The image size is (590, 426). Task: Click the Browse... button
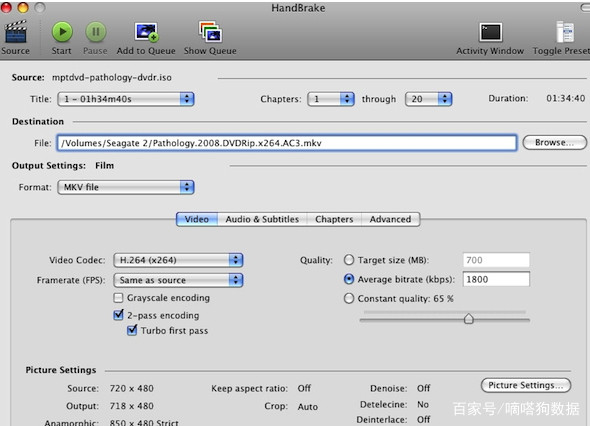click(554, 143)
